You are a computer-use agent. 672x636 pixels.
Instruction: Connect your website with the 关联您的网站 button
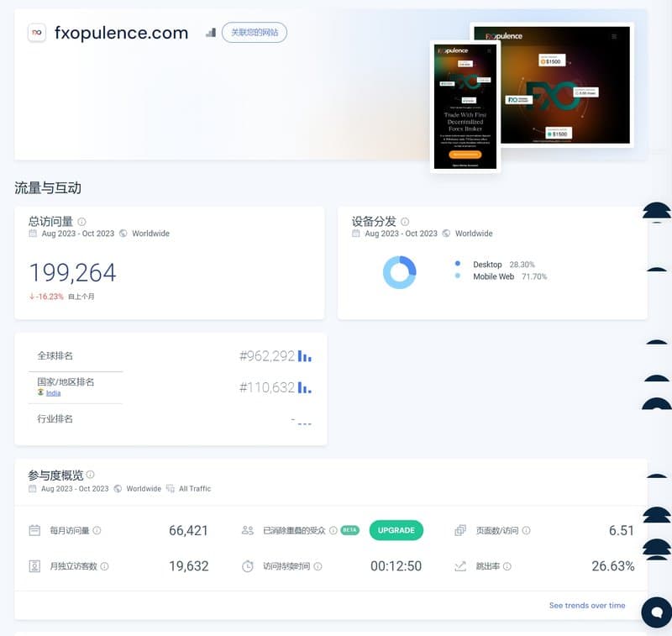[x=255, y=33]
